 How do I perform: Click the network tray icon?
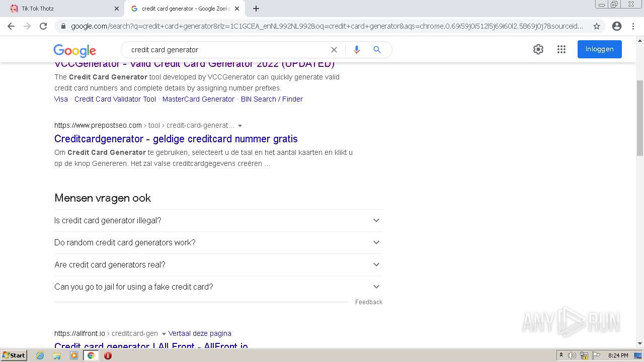[x=584, y=355]
